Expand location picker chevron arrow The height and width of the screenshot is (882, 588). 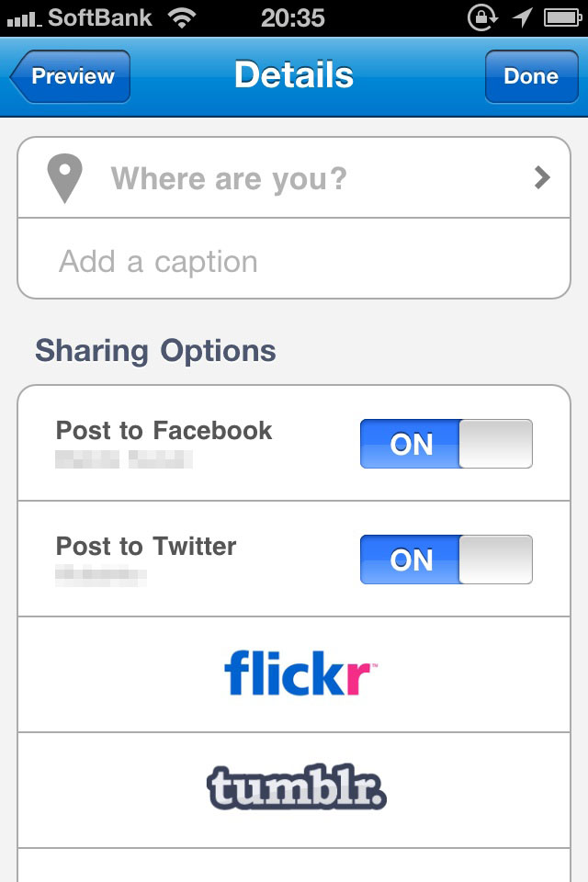point(542,177)
